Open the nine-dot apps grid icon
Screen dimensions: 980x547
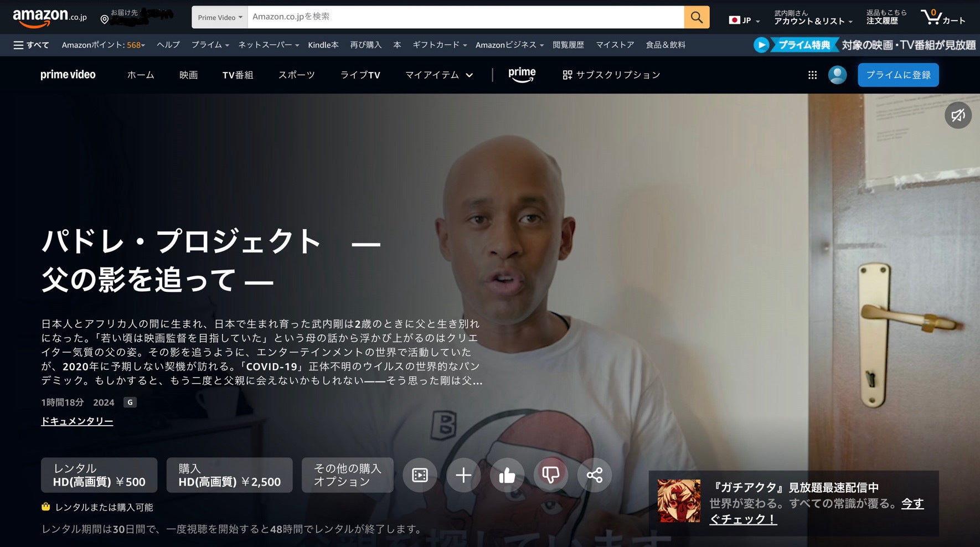coord(812,75)
